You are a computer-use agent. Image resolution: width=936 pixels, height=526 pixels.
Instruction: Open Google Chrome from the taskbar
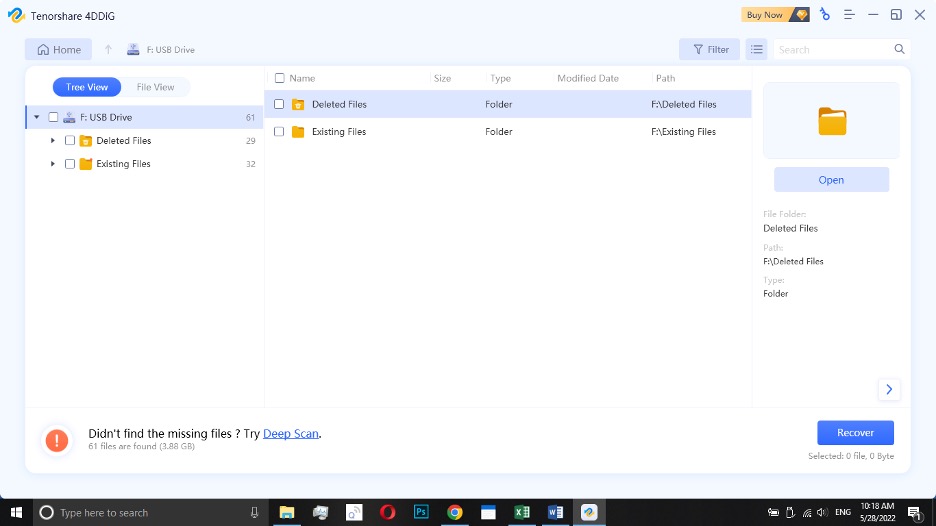(455, 512)
